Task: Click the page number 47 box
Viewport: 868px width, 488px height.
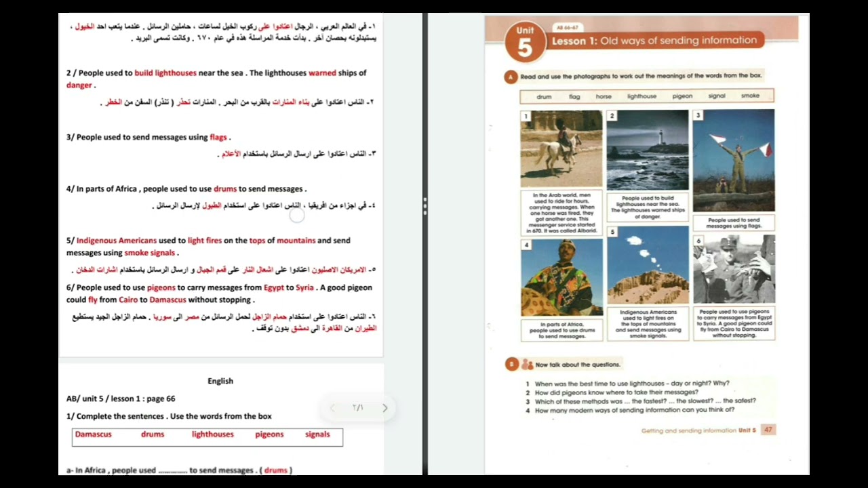Action: click(x=768, y=430)
